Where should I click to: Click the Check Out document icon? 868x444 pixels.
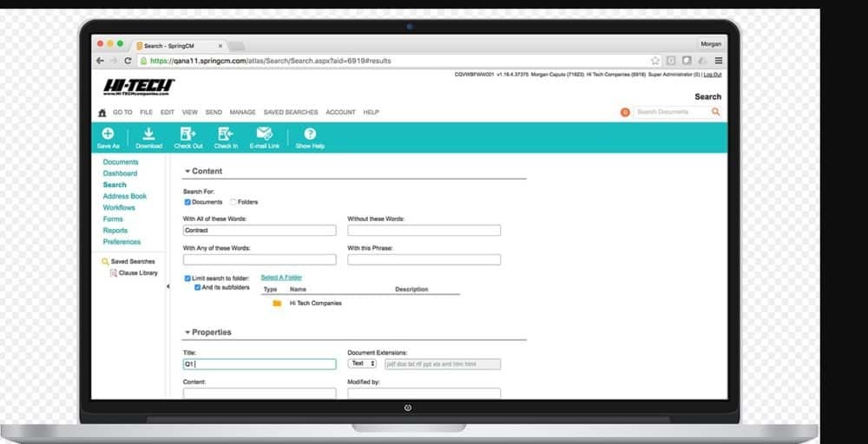coord(187,134)
